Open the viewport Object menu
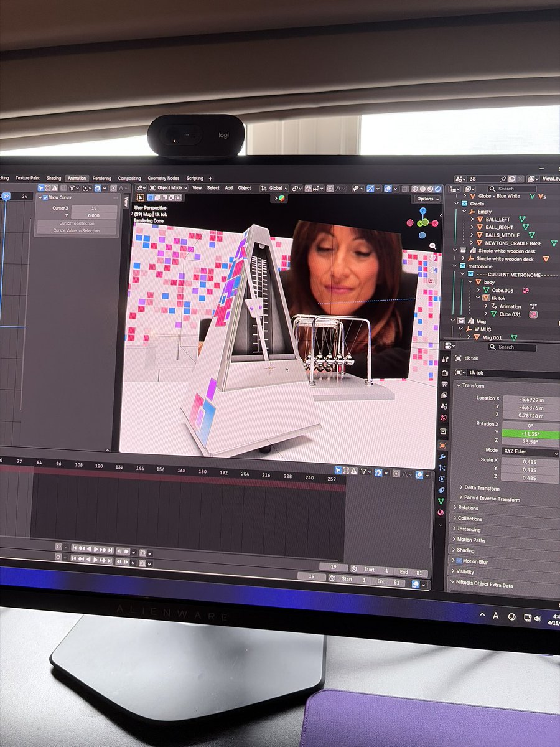The height and width of the screenshot is (747, 560). coord(245,187)
